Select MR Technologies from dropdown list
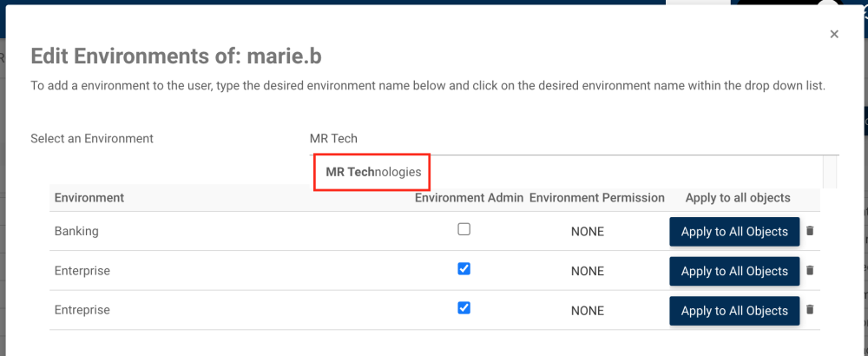868x356 pixels. click(x=373, y=172)
